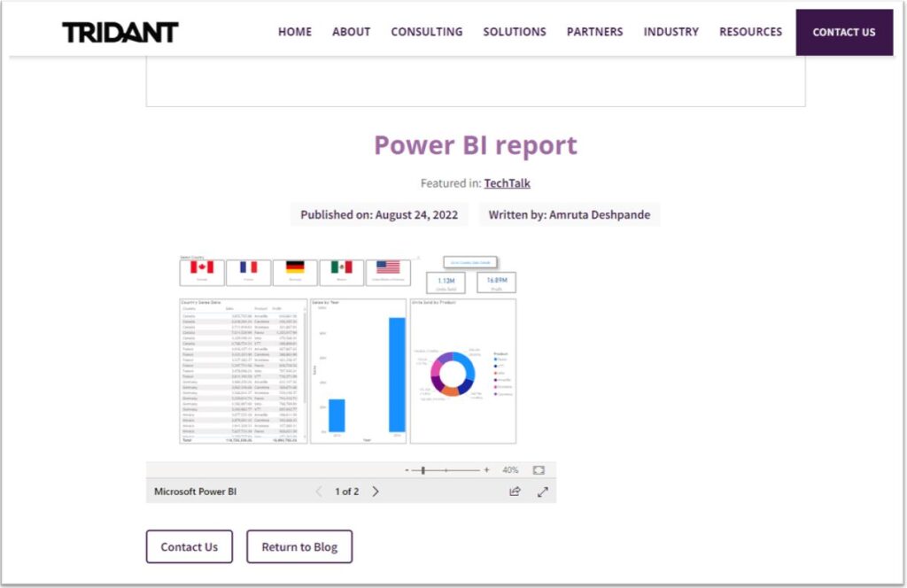907x588 pixels.
Task: Open the SOLUTIONS menu item
Action: coord(515,31)
